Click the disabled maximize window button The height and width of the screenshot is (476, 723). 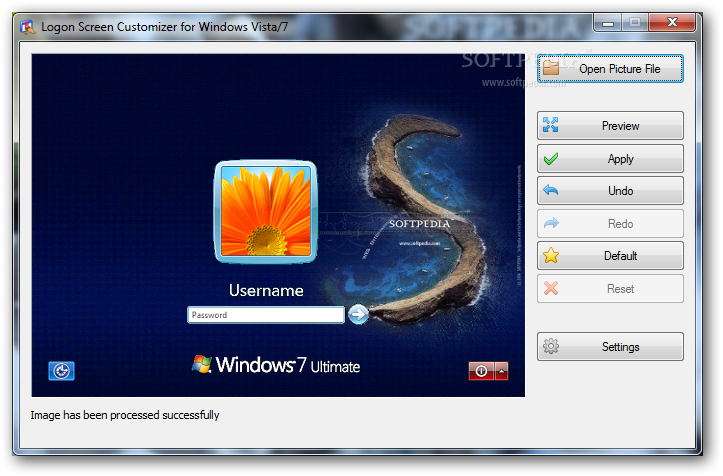point(635,22)
